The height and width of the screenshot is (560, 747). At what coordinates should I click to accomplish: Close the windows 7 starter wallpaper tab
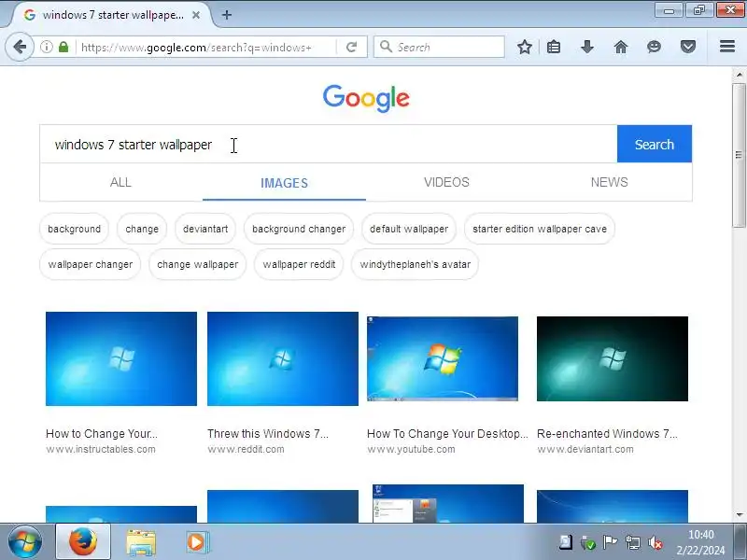196,15
